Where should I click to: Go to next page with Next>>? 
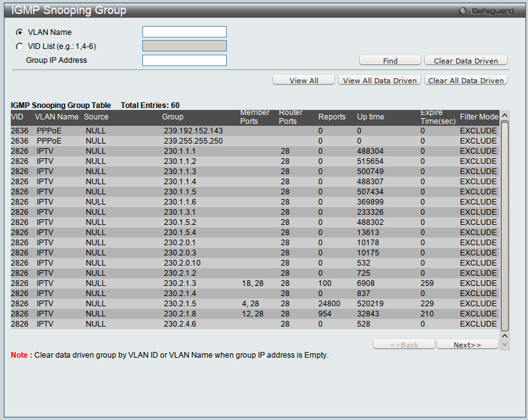click(466, 345)
